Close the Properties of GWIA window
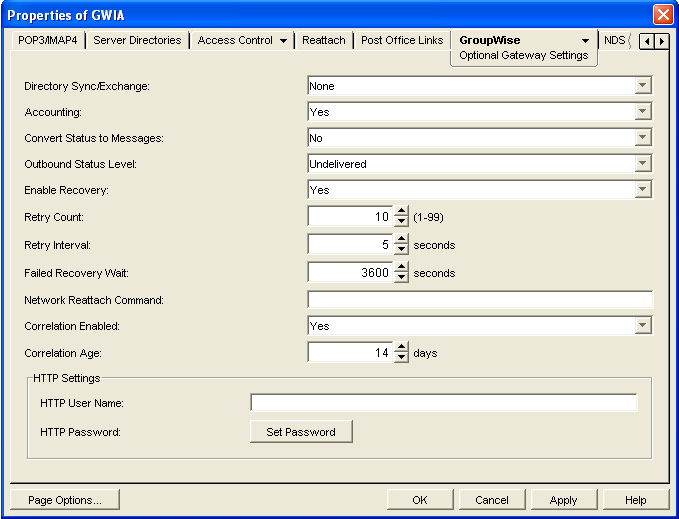 [663, 15]
